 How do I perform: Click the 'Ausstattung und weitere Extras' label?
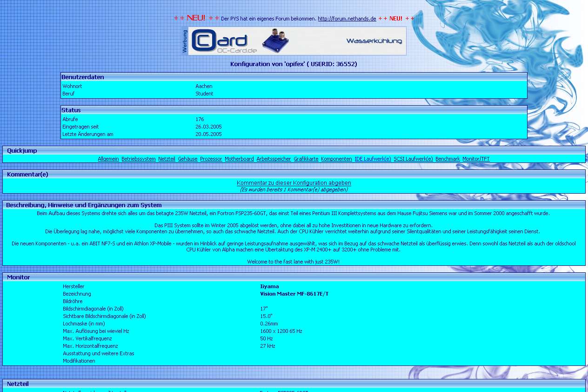(x=99, y=353)
